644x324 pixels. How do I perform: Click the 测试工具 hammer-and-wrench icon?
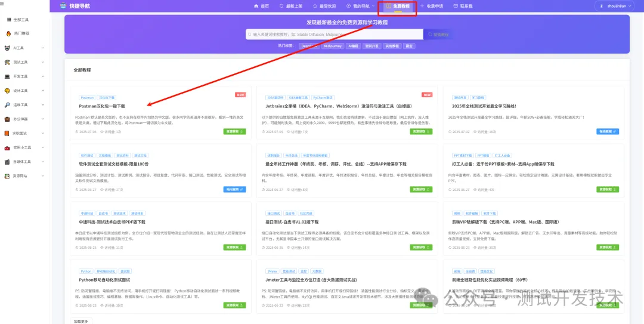pos(7,63)
